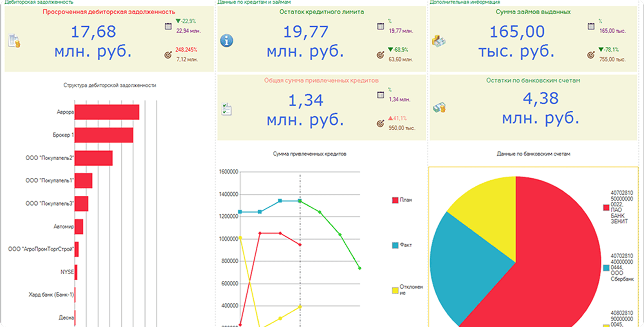644x327 pixels.
Task: Click red legend swatch for ПАО Банк Зенит
Action: [x=606, y=208]
